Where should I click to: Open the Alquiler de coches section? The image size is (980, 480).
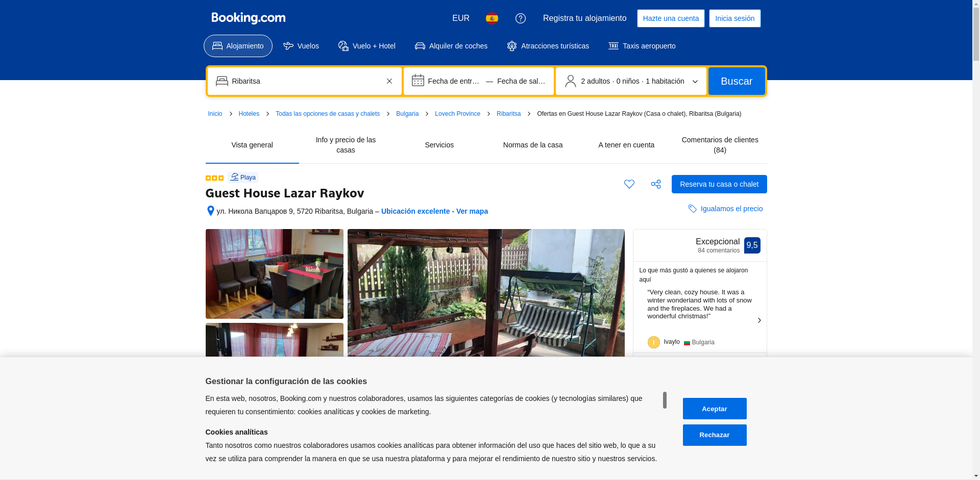[451, 46]
